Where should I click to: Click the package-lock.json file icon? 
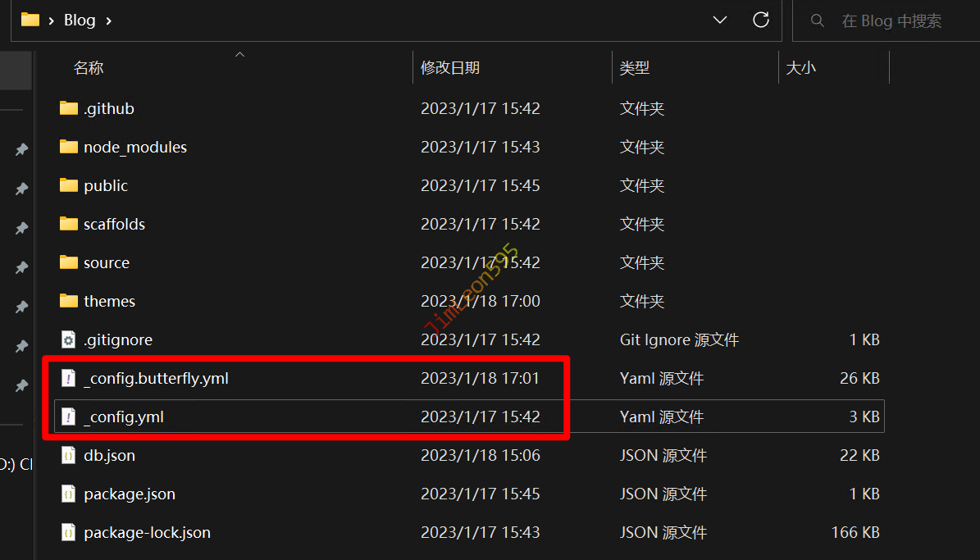[x=69, y=532]
